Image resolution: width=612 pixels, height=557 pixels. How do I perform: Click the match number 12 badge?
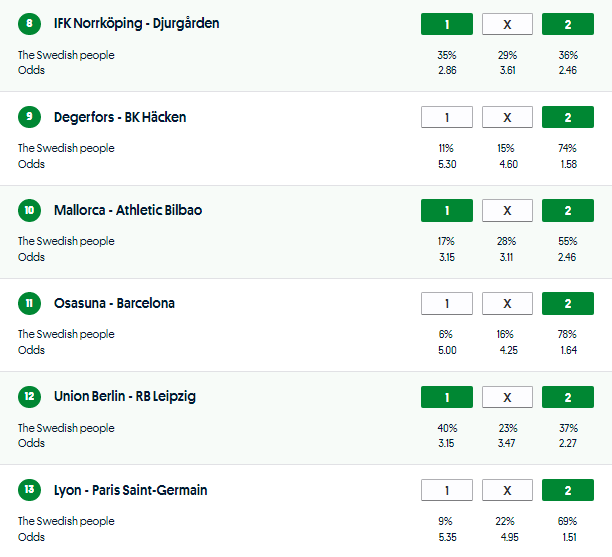click(30, 397)
